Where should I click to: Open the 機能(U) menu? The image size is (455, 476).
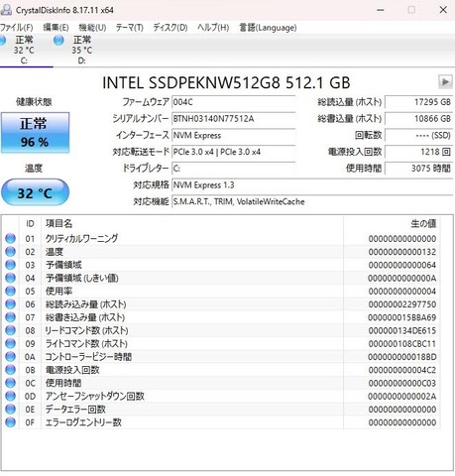[x=92, y=28]
